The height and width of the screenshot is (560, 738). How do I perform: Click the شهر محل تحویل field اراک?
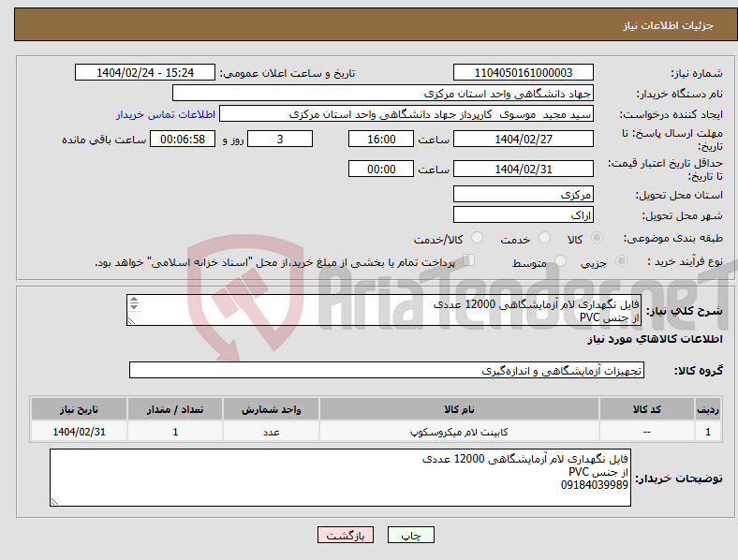coord(524,214)
